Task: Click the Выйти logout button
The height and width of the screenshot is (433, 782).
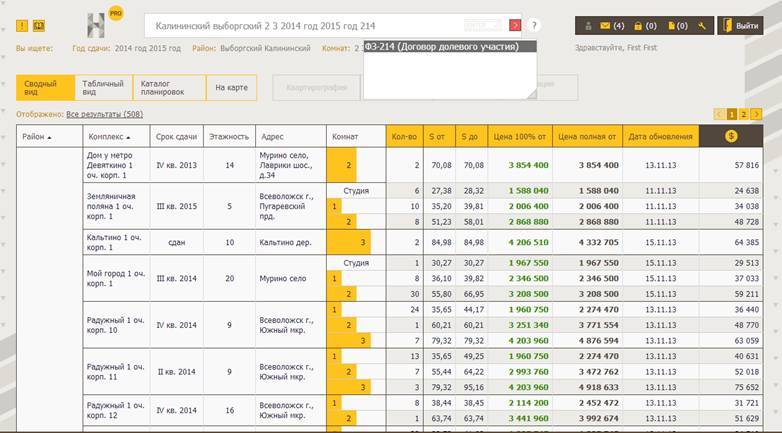Action: pos(740,25)
